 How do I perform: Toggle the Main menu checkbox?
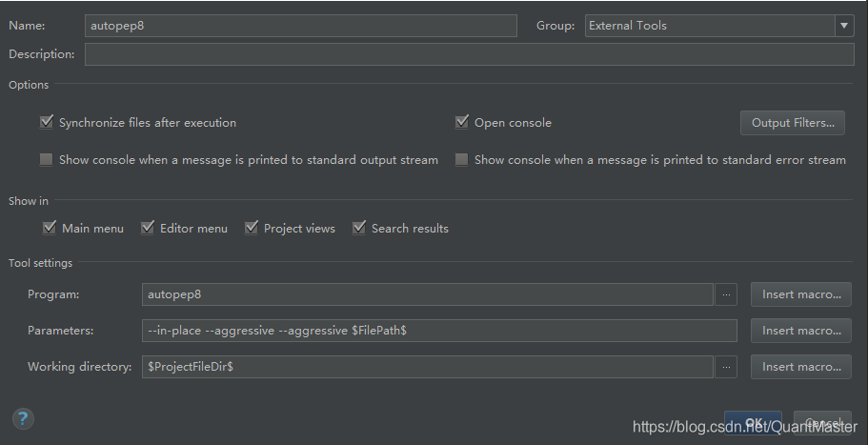pos(50,228)
